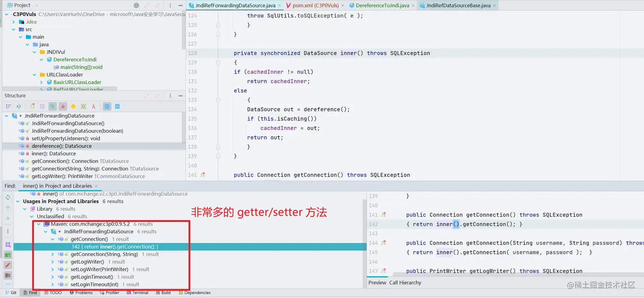This screenshot has height=298, width=644.
Task: Open the Call Hierarchy tab
Action: click(405, 283)
